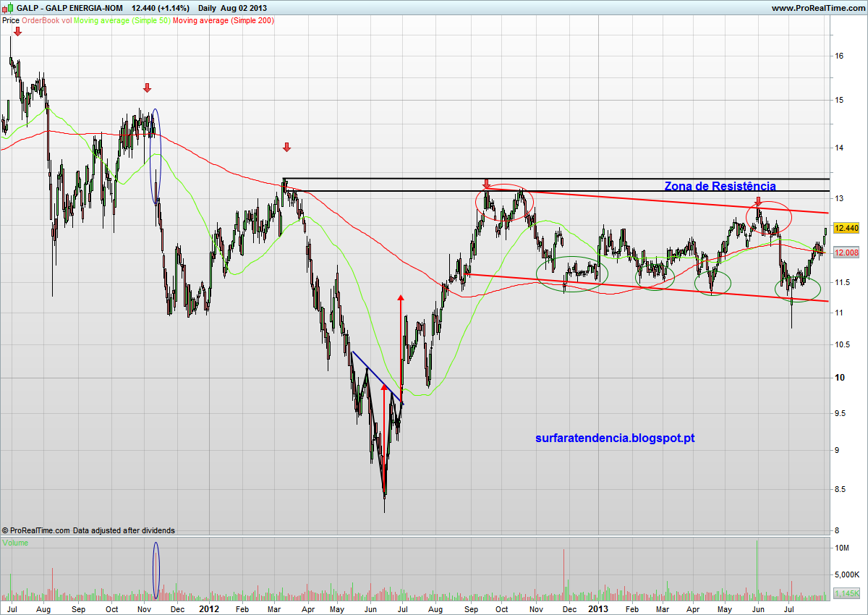
Task: Select the OrderBook vol legend label
Action: click(46, 20)
